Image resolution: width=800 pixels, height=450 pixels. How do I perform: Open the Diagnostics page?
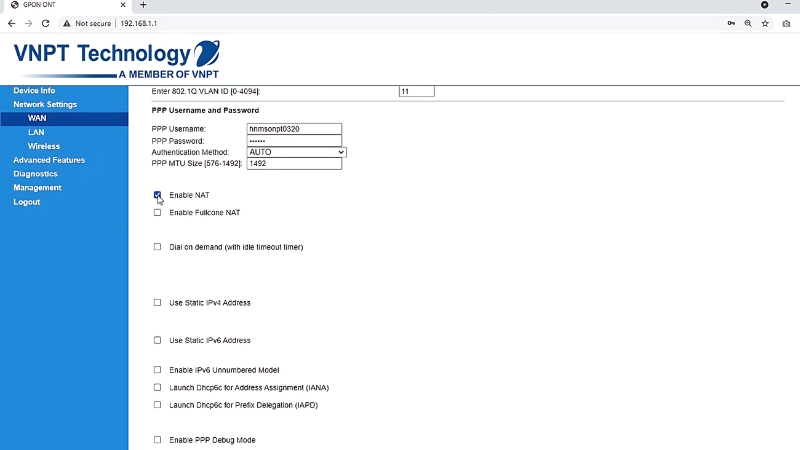click(x=35, y=174)
